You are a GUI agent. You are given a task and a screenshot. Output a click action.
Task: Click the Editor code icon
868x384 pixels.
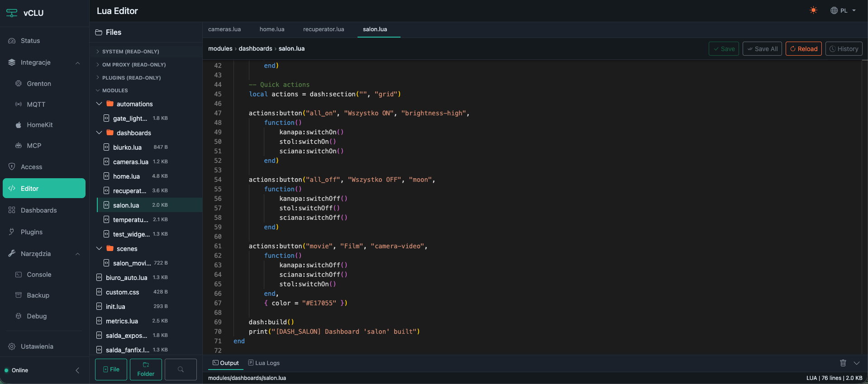(x=12, y=189)
